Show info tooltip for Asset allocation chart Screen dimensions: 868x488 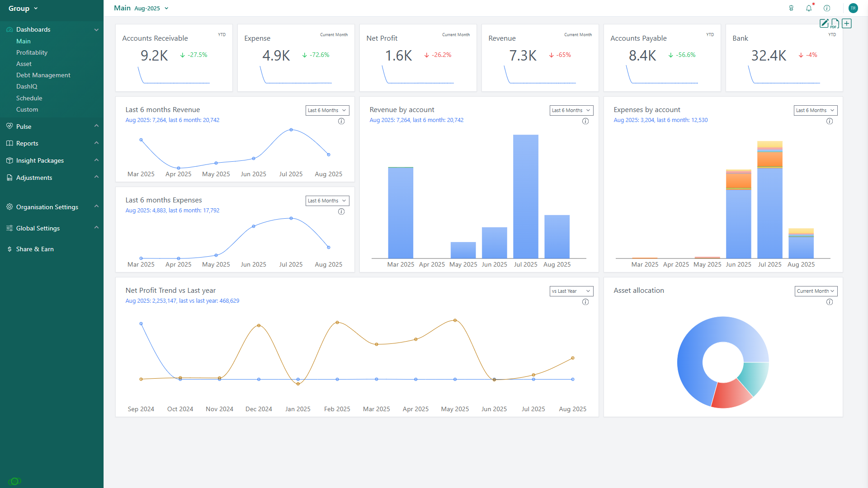click(830, 302)
